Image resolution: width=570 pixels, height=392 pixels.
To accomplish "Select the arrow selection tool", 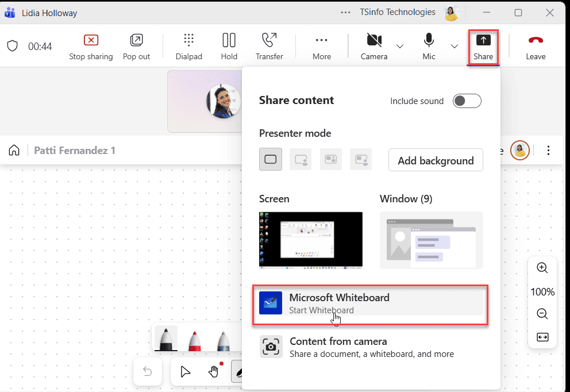I will [185, 371].
